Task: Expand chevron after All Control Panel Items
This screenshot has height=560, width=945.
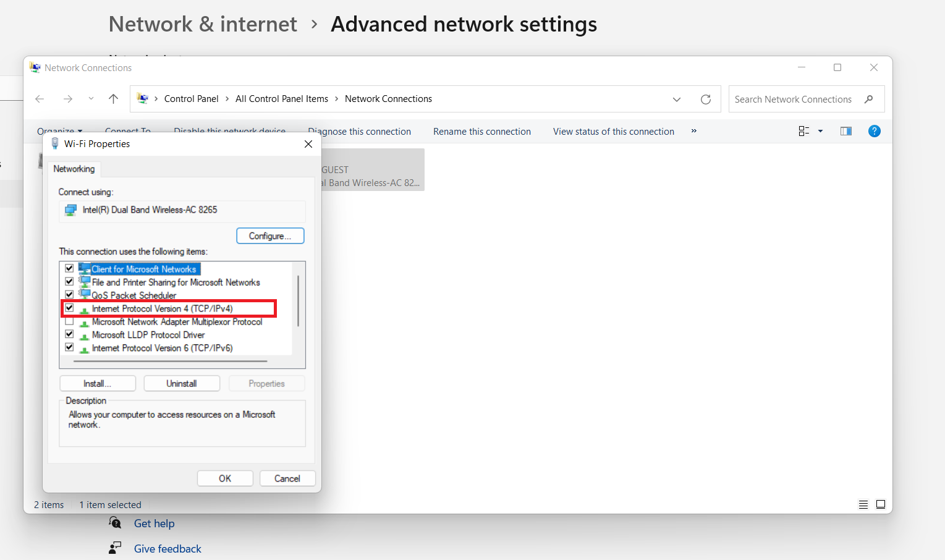Action: [x=337, y=99]
